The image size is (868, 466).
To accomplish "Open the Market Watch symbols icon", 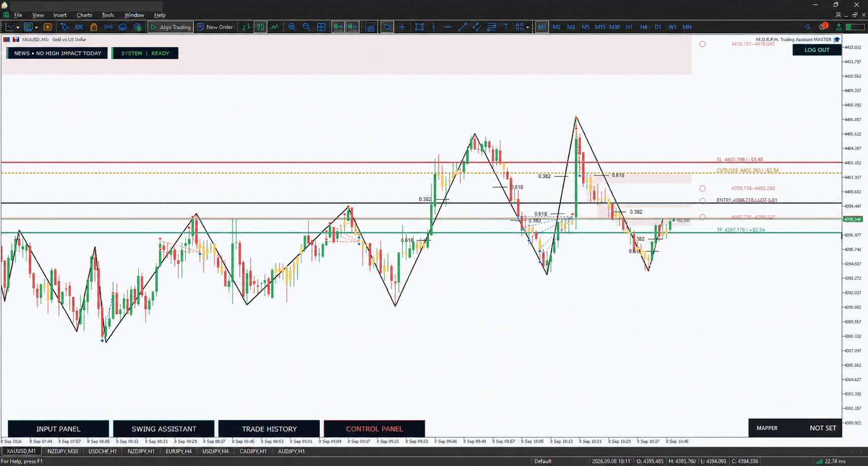I will pyautogui.click(x=48, y=27).
